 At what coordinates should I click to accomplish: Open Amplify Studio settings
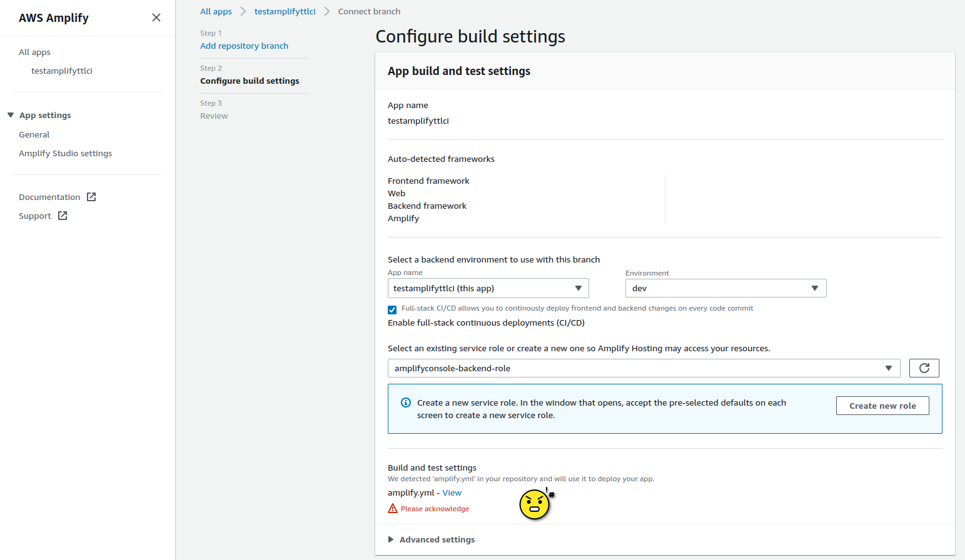66,153
